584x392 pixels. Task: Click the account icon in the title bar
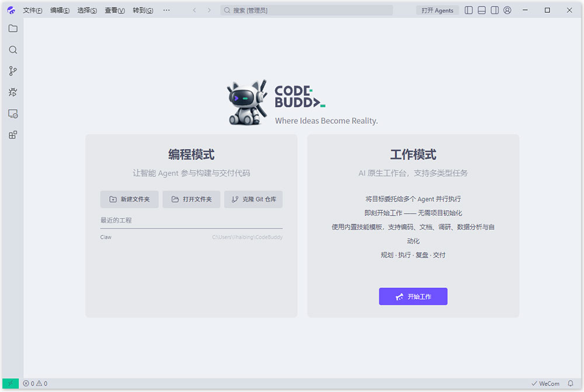tap(507, 10)
